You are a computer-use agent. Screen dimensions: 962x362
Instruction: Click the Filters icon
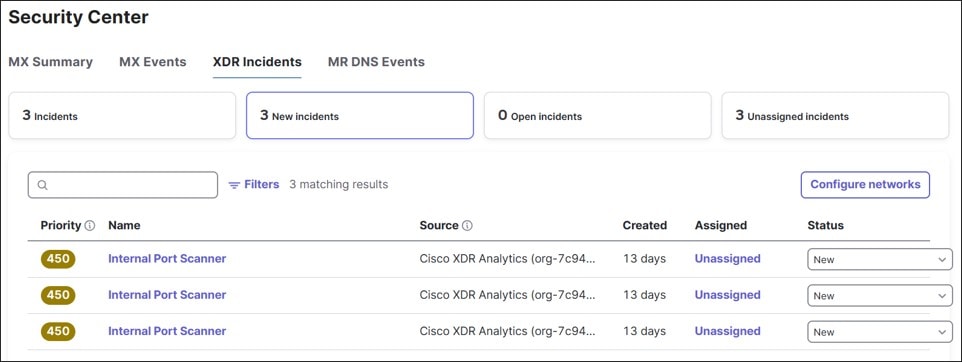tap(234, 185)
